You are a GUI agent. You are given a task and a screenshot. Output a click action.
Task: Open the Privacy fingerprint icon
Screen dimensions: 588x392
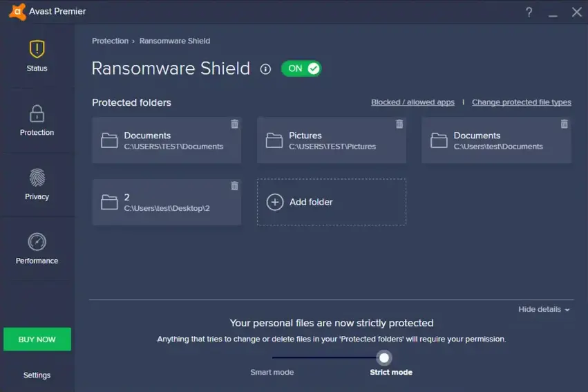pos(37,178)
